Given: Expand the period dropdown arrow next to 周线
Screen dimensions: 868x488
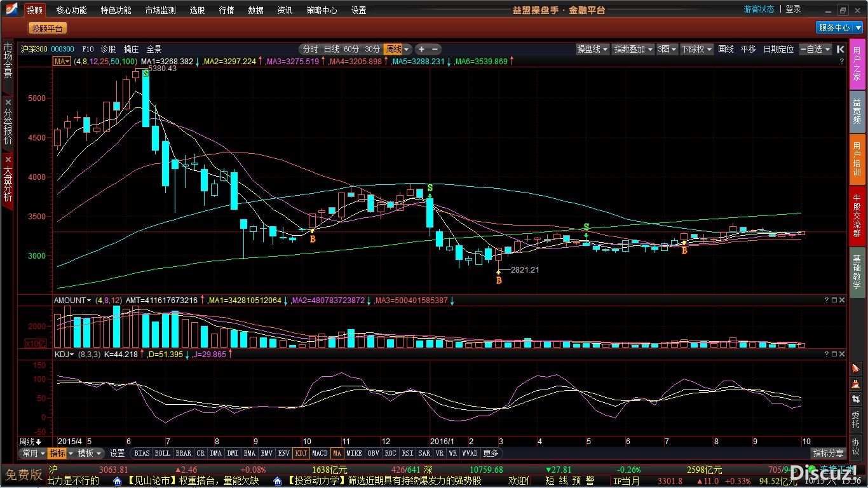Looking at the screenshot, I should (x=407, y=49).
